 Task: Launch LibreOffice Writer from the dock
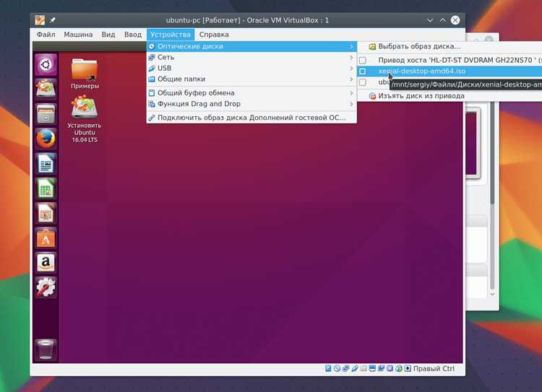(x=46, y=164)
